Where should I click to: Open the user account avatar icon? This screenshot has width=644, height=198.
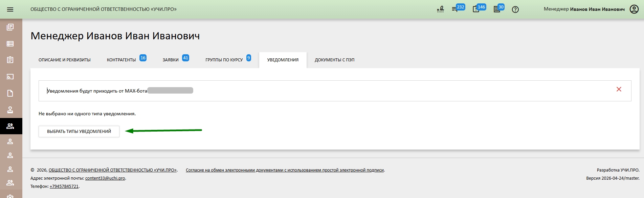click(634, 9)
